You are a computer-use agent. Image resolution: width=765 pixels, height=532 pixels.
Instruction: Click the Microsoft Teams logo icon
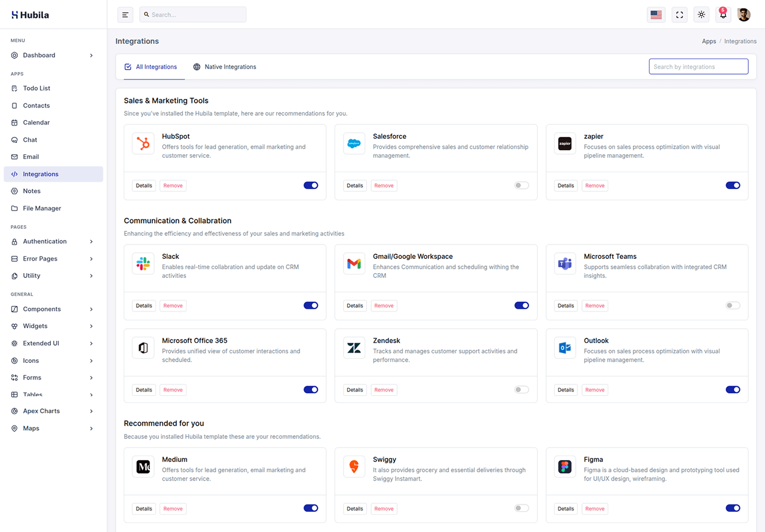565,264
